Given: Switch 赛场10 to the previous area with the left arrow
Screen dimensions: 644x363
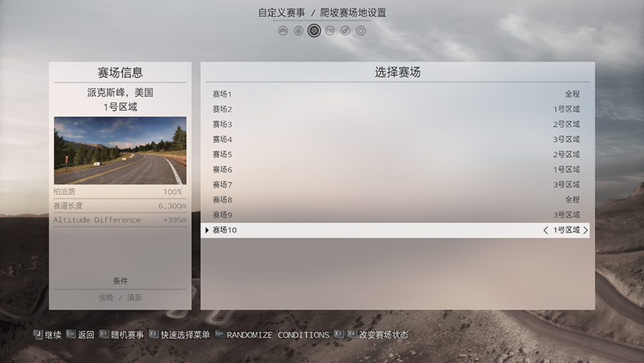Looking at the screenshot, I should point(545,230).
